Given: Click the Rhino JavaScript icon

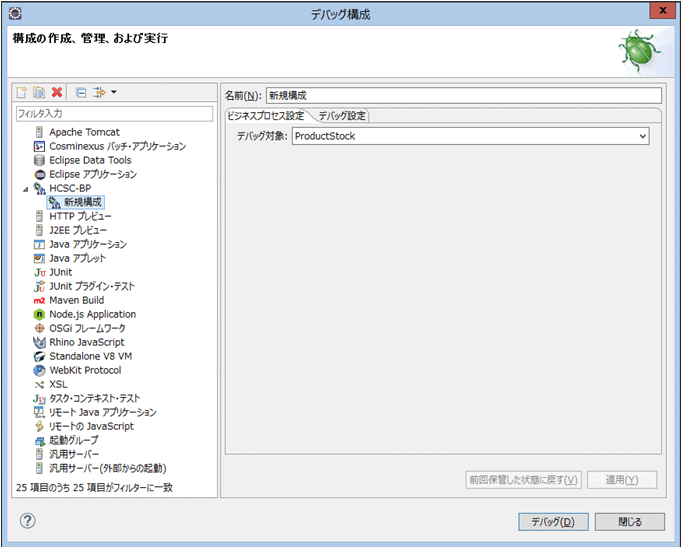Looking at the screenshot, I should 40,342.
